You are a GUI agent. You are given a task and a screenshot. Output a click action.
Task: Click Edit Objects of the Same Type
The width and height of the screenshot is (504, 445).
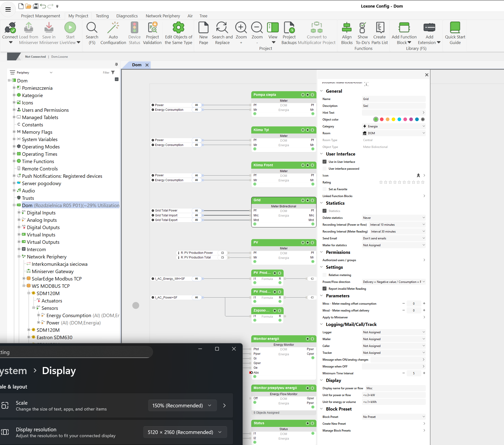[x=178, y=28]
